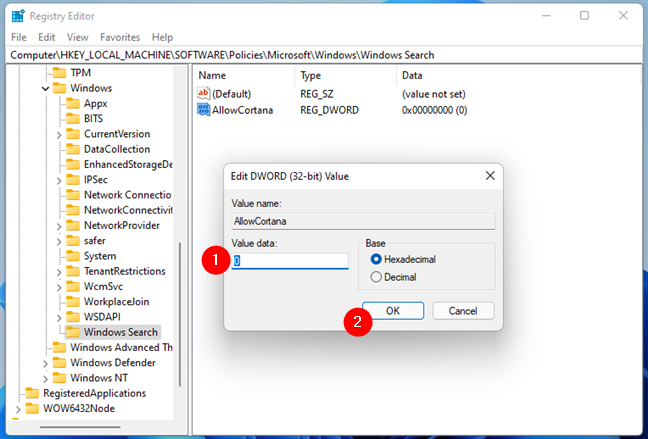Screen dimensions: 648x439
Task: Open the Edit menu
Action: coord(47,37)
